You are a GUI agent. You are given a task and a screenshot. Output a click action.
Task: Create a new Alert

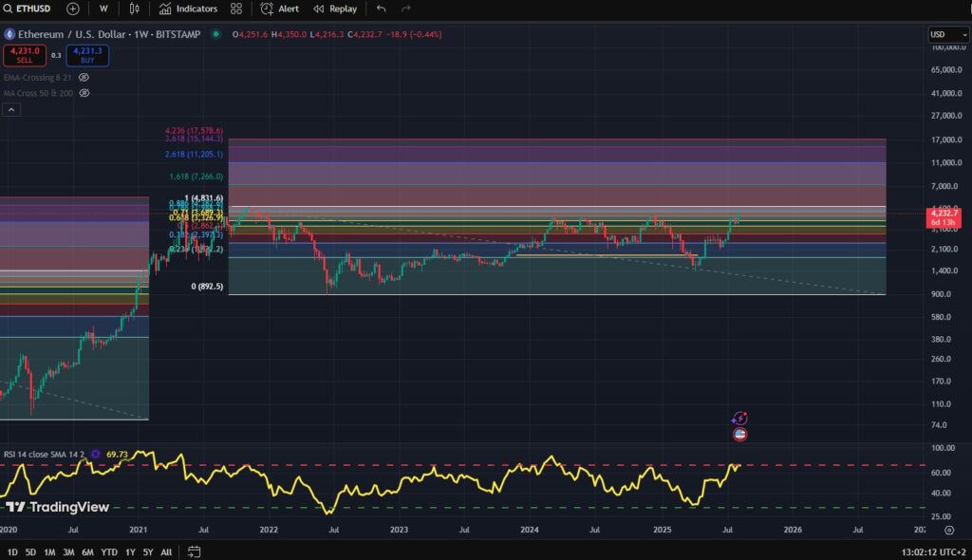point(280,9)
